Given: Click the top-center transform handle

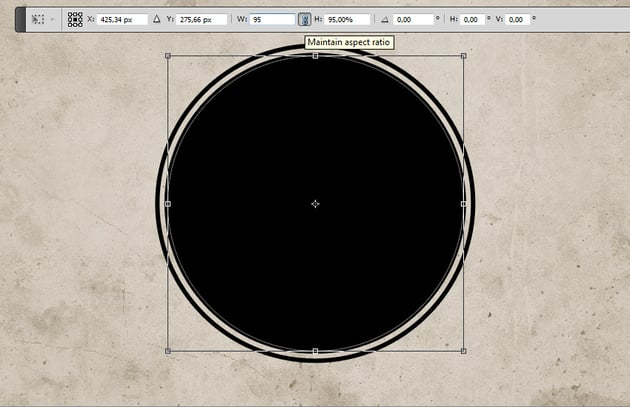Looking at the screenshot, I should [x=315, y=56].
